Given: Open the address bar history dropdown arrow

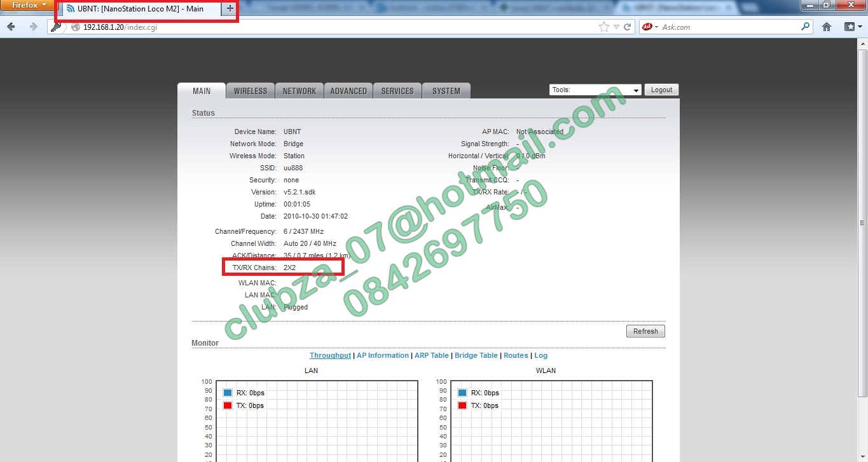Looking at the screenshot, I should coord(616,27).
